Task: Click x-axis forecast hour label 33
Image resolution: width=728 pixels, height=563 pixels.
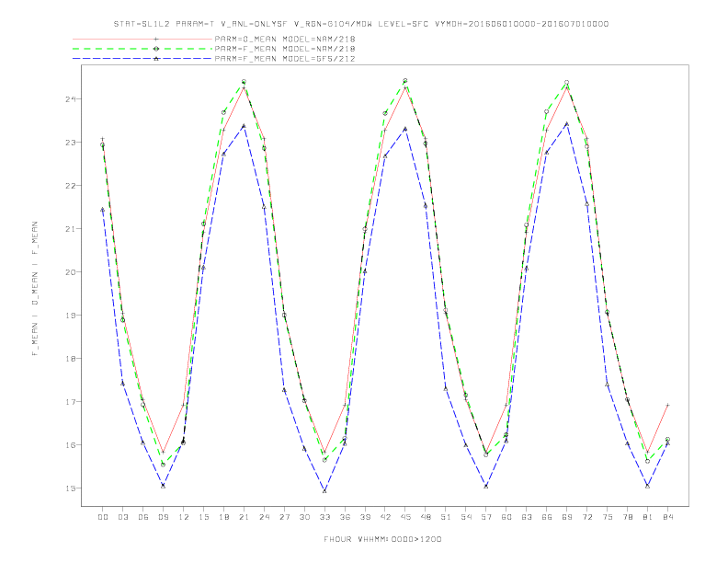Action: click(324, 517)
